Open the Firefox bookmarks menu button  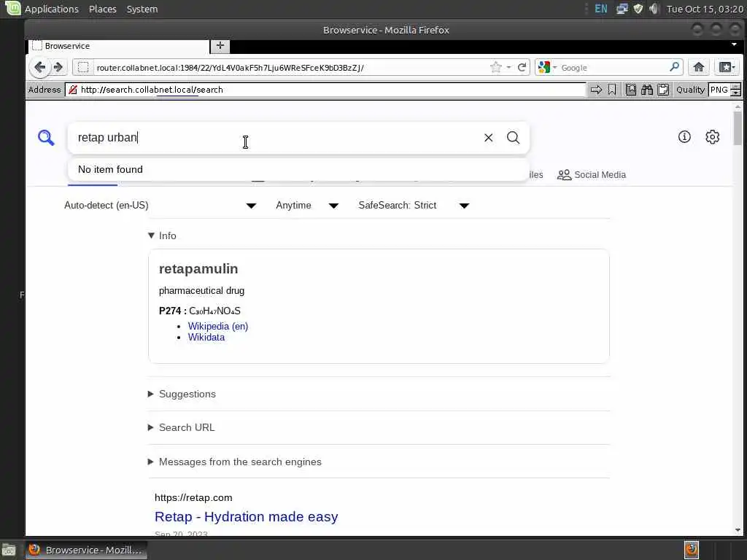[x=727, y=67]
